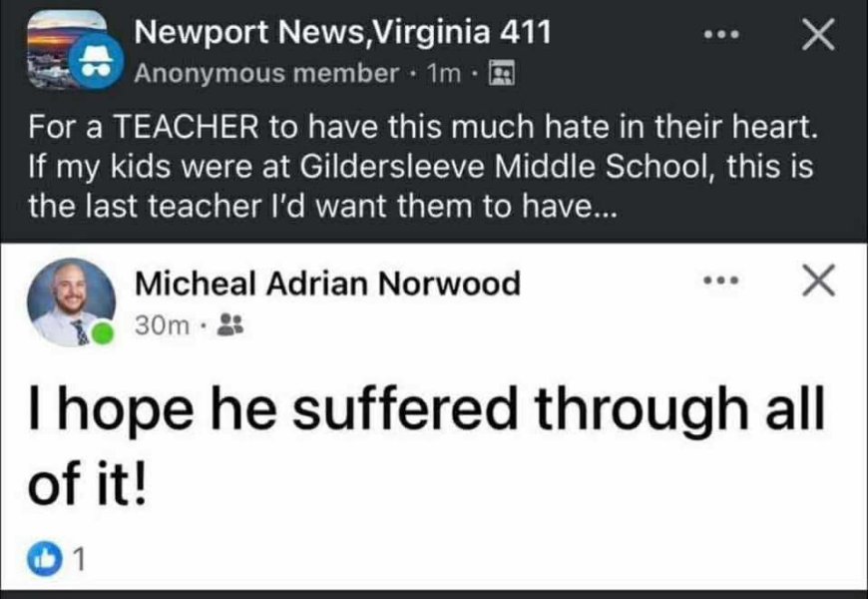Click the group audience icon beside 1m
The height and width of the screenshot is (599, 868).
502,73
